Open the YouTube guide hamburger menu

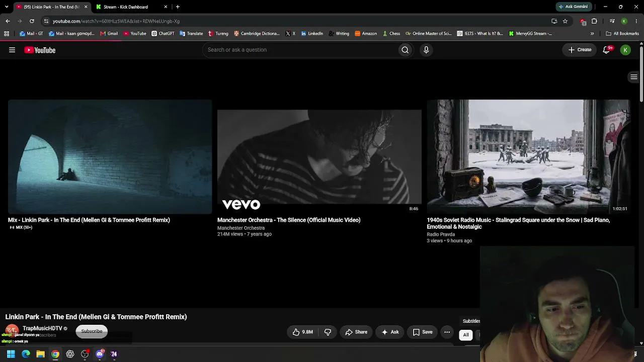coord(12,50)
